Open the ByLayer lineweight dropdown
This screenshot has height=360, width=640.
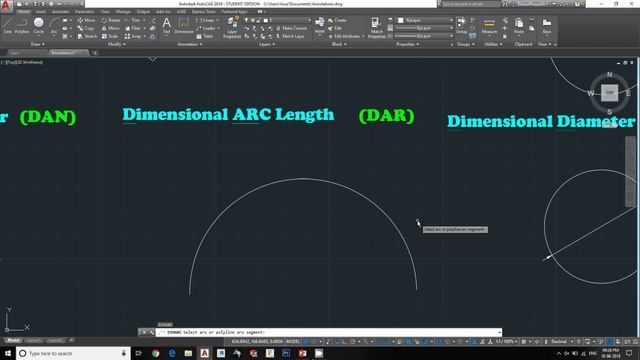click(x=425, y=28)
